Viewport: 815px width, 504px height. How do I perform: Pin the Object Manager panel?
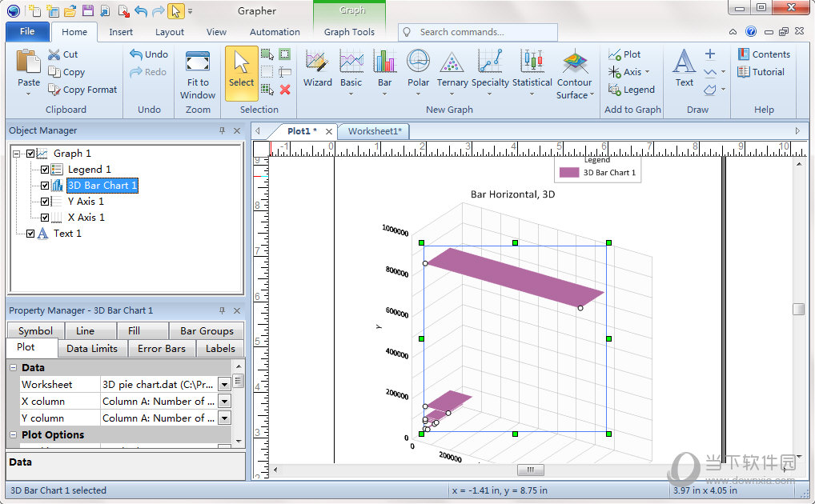click(x=222, y=130)
